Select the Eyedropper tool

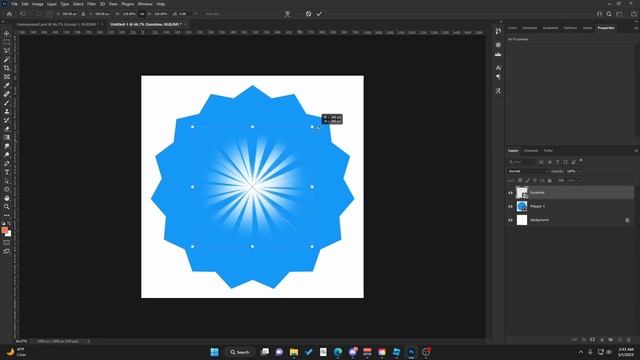[x=7, y=85]
